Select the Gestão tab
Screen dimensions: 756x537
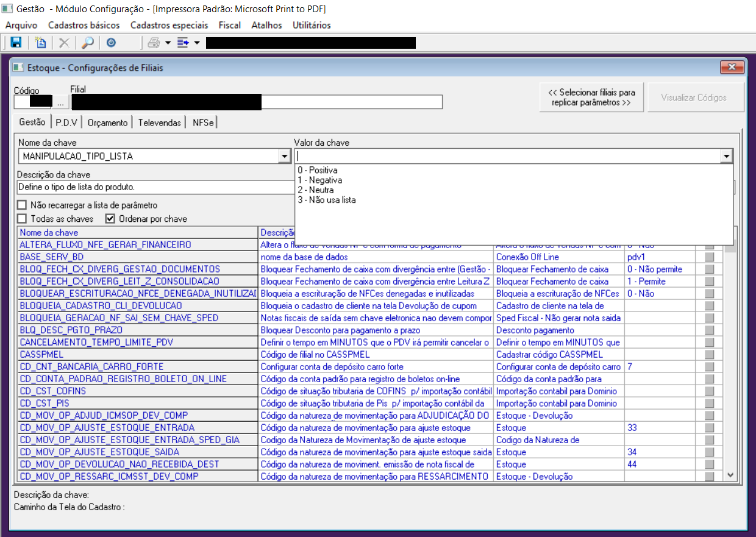click(x=32, y=122)
